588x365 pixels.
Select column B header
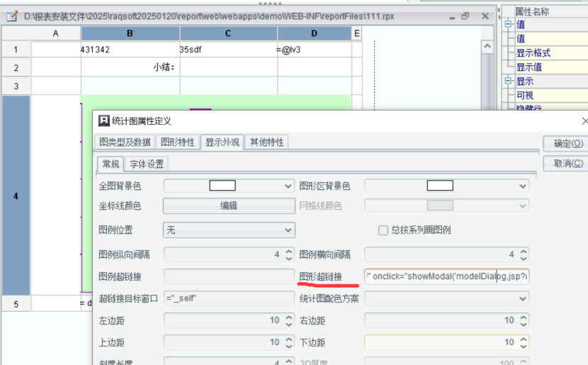[130, 33]
